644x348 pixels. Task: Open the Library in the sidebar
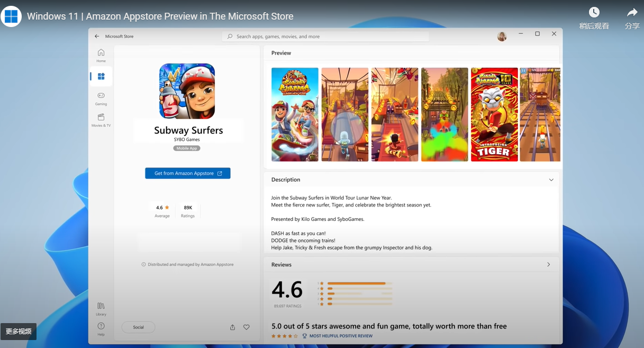pyautogui.click(x=101, y=309)
